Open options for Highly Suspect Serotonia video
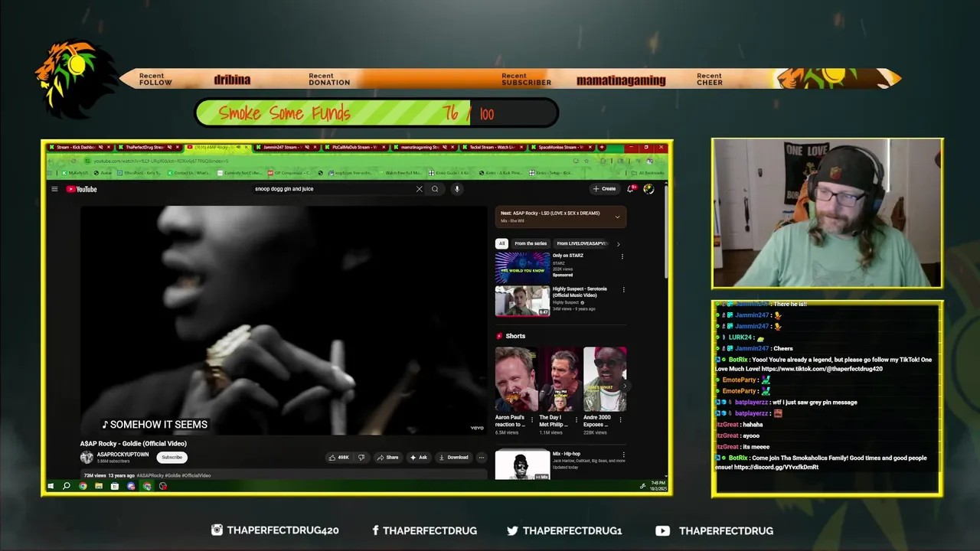Viewport: 980px width, 551px height. tap(623, 290)
